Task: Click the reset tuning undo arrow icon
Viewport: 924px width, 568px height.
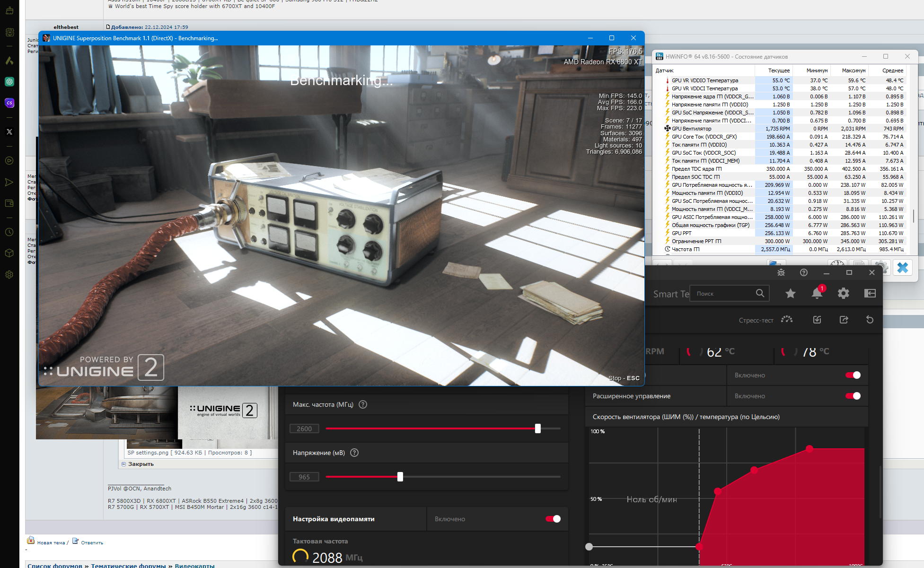Action: 870,320
